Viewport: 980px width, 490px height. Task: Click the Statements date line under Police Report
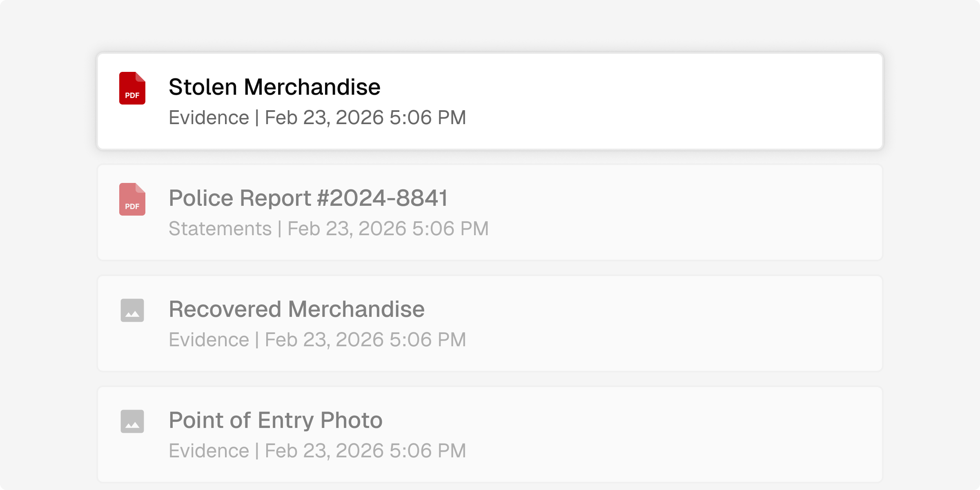329,229
